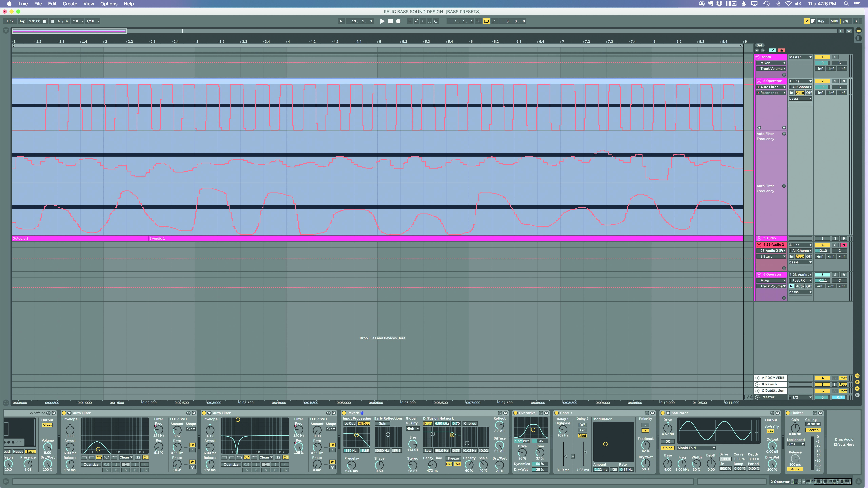Toggle the Draw Mode pencil icon
Viewport: 868px width, 488px height.
pyautogui.click(x=807, y=21)
